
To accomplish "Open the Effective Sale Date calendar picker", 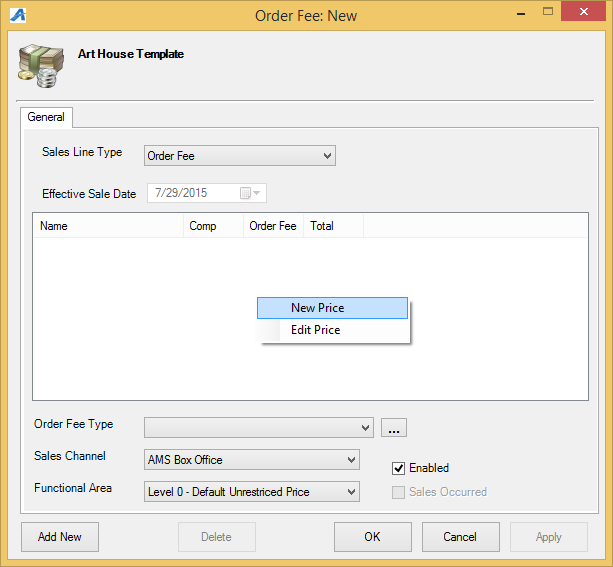I will pyautogui.click(x=250, y=193).
